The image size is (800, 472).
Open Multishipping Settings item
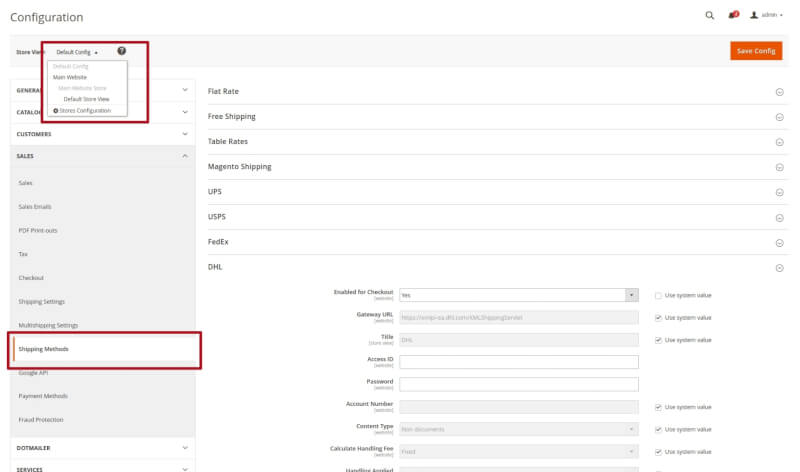point(48,325)
